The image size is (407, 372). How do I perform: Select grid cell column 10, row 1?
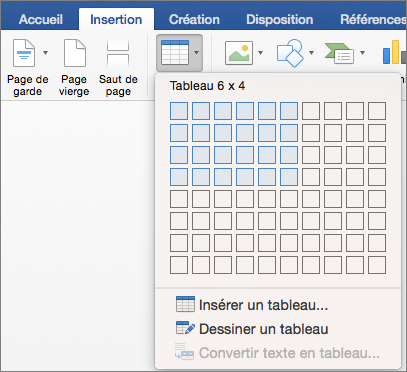pos(377,111)
